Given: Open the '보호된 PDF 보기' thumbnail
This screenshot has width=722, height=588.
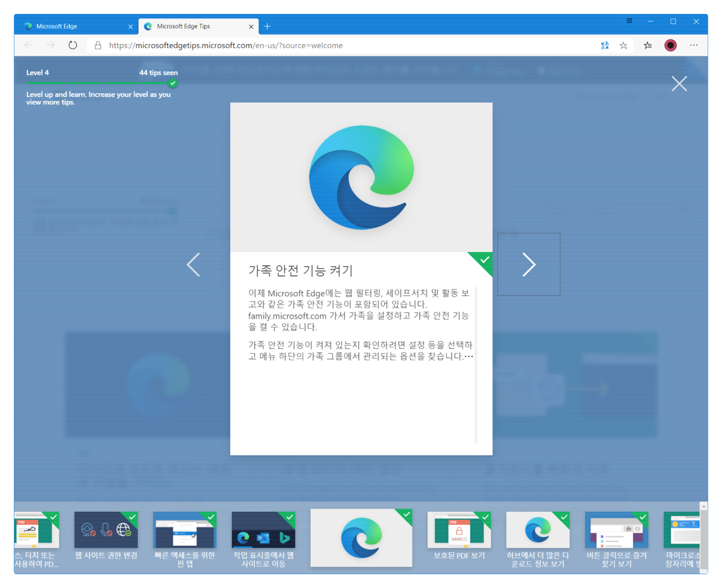Looking at the screenshot, I should point(459,530).
